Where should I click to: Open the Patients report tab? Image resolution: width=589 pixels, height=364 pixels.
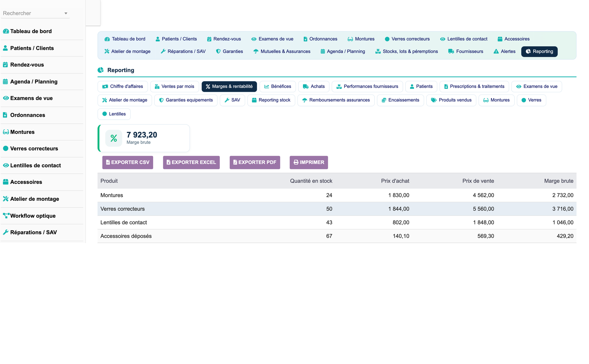pyautogui.click(x=421, y=86)
